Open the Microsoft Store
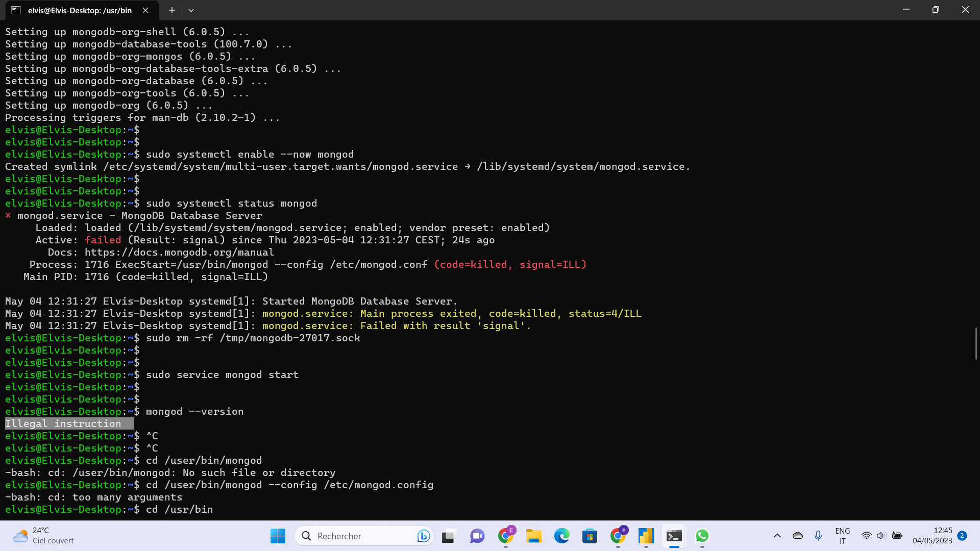This screenshot has width=980, height=551. [x=590, y=536]
